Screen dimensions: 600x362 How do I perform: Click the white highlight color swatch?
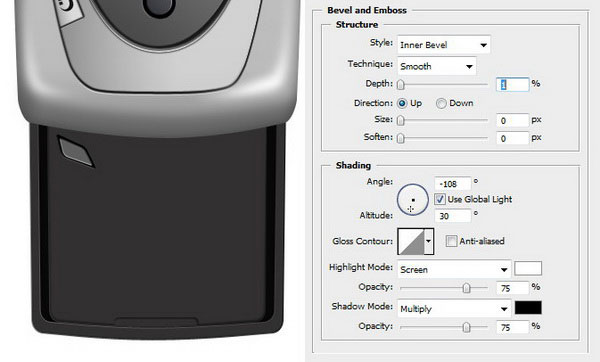point(528,269)
